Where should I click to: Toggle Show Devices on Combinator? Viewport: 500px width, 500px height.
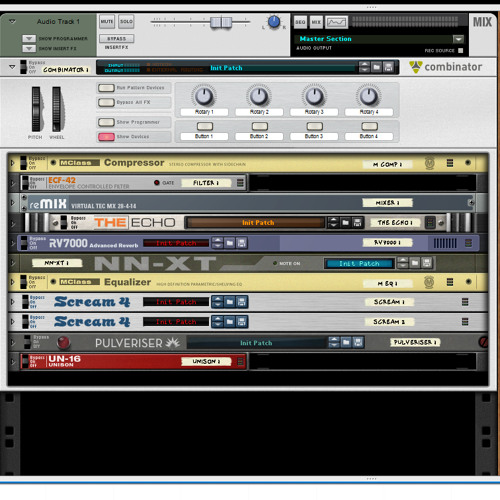(x=106, y=137)
